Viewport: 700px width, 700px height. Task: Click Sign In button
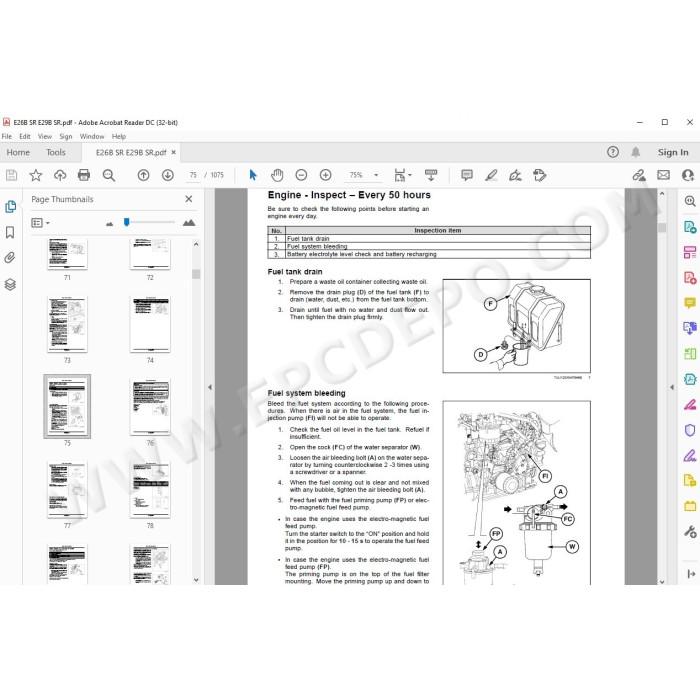click(673, 152)
